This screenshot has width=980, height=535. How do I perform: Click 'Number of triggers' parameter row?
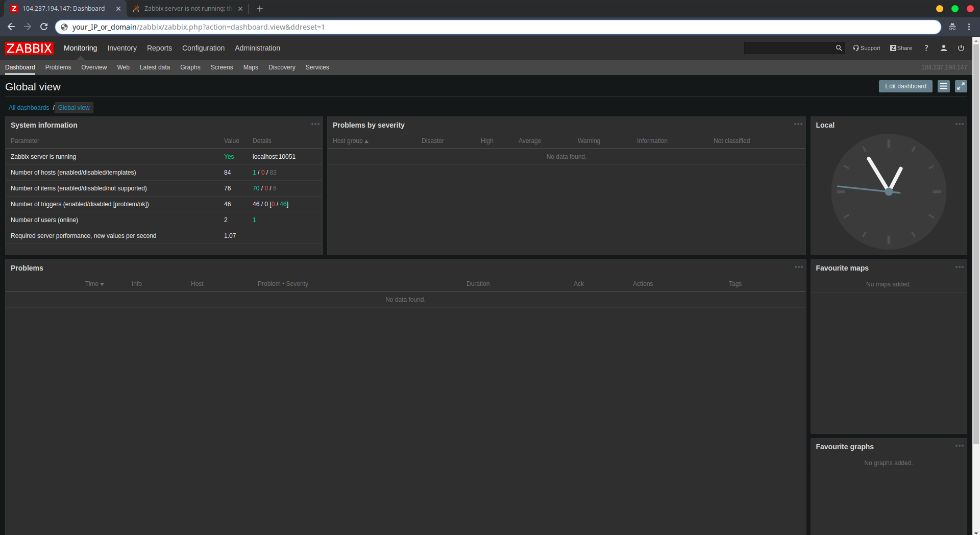164,204
